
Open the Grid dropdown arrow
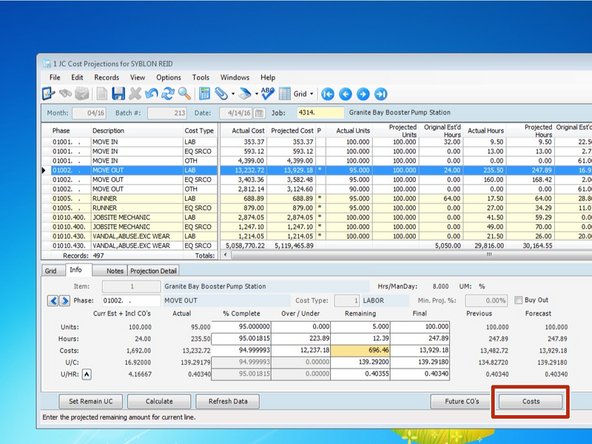click(x=311, y=94)
